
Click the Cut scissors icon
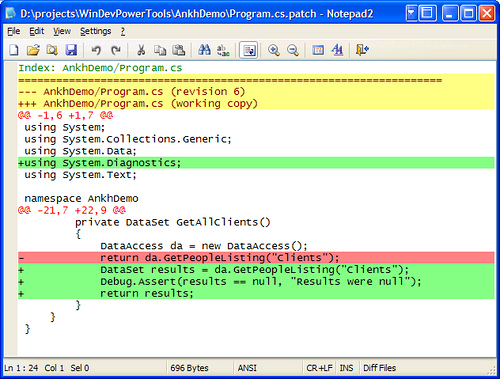click(141, 50)
